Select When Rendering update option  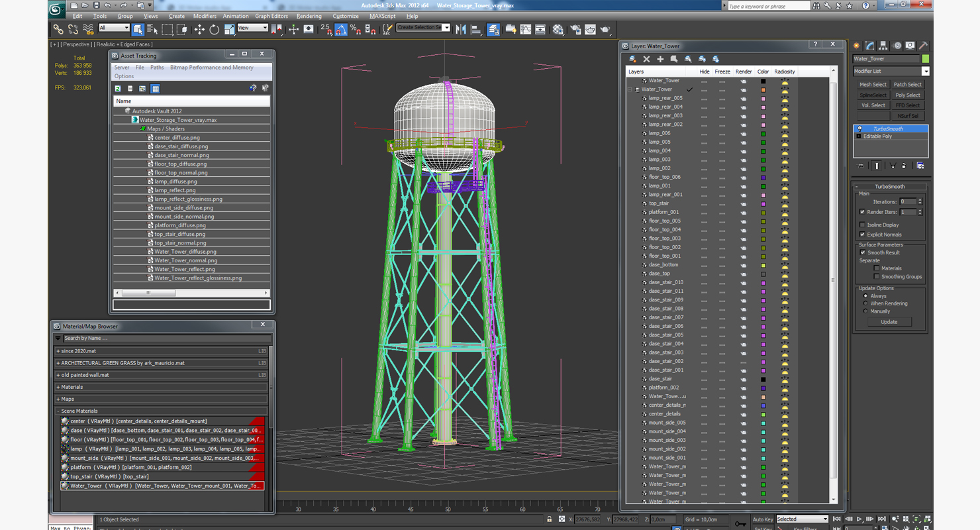(x=865, y=303)
